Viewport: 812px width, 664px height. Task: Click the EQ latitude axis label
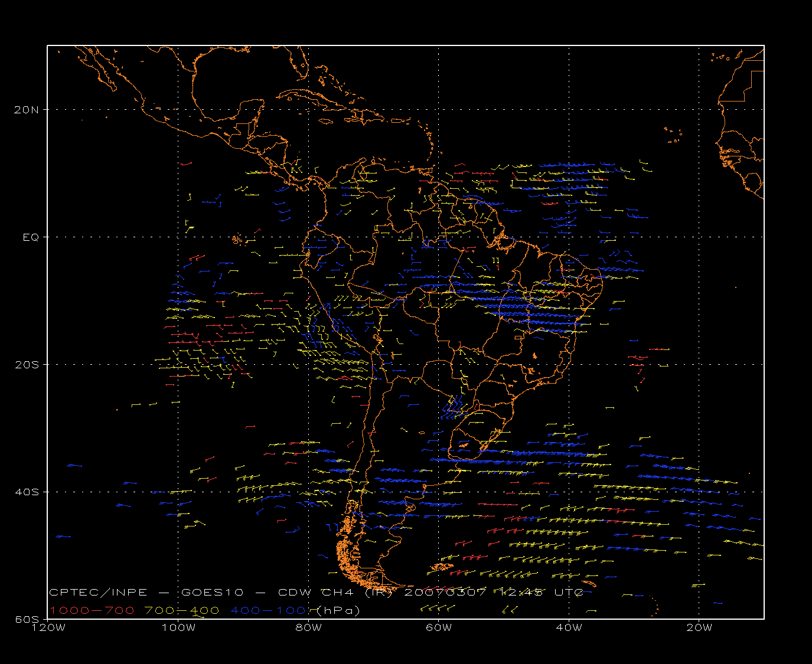[31, 237]
